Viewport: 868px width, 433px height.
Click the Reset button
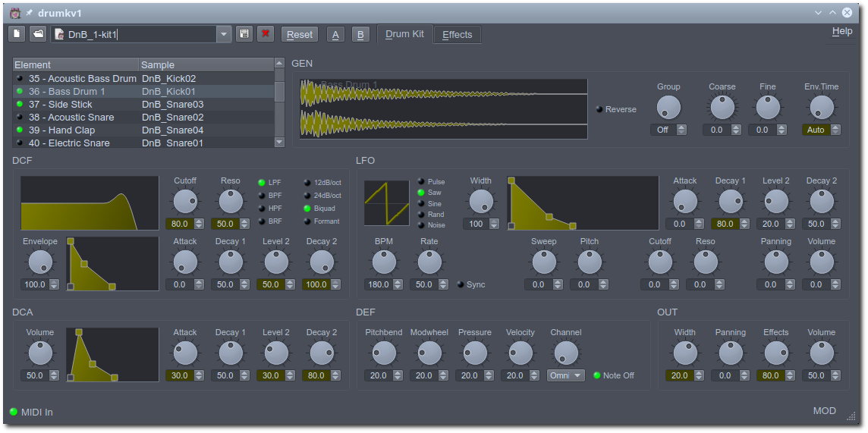300,34
